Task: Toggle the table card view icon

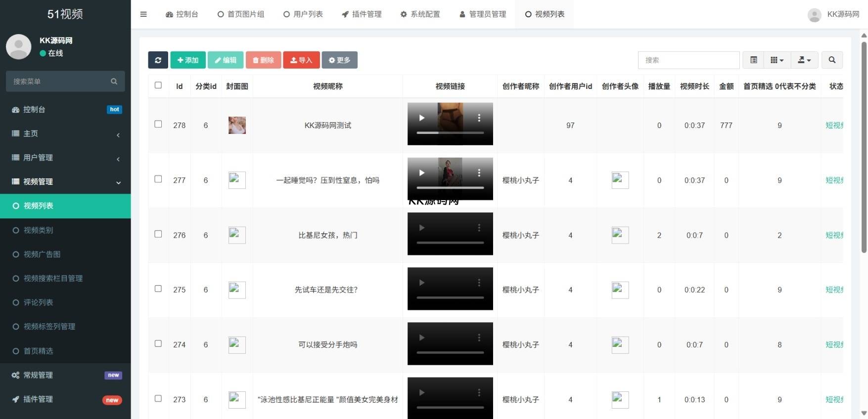Action: [x=753, y=60]
